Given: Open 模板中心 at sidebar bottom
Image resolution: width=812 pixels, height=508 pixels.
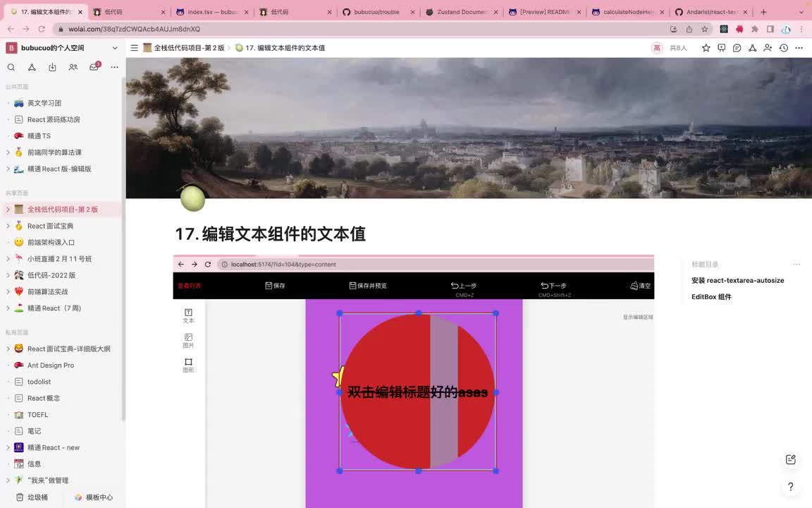Looking at the screenshot, I should pyautogui.click(x=94, y=497).
